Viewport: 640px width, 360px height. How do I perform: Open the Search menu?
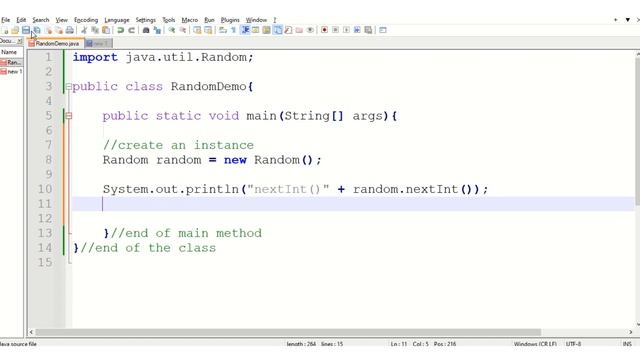click(40, 20)
